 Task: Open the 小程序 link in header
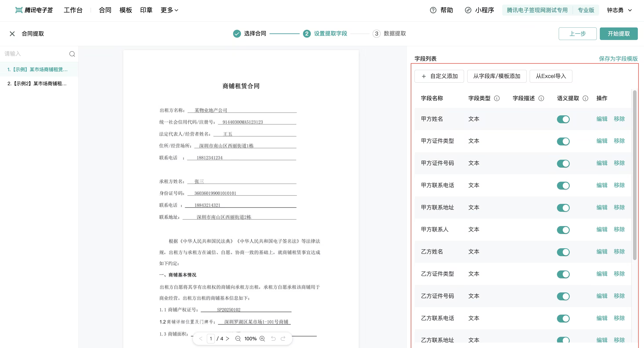point(479,10)
